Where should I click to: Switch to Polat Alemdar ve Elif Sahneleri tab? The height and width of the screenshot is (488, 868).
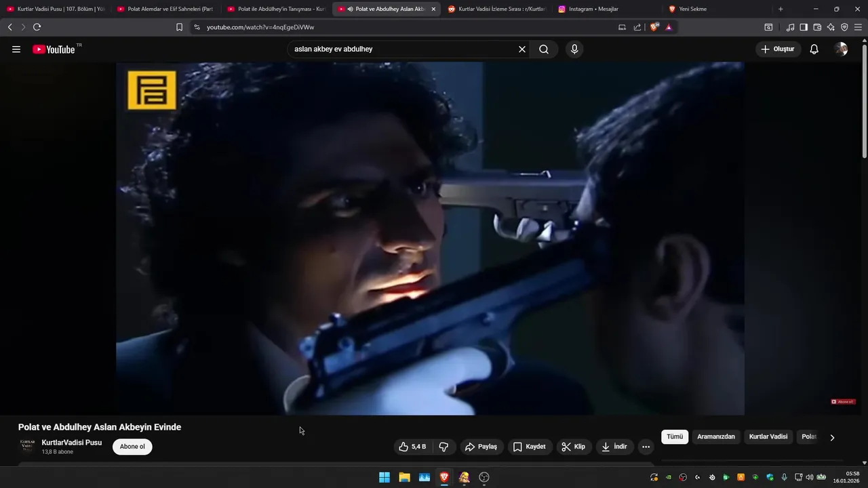(x=166, y=9)
